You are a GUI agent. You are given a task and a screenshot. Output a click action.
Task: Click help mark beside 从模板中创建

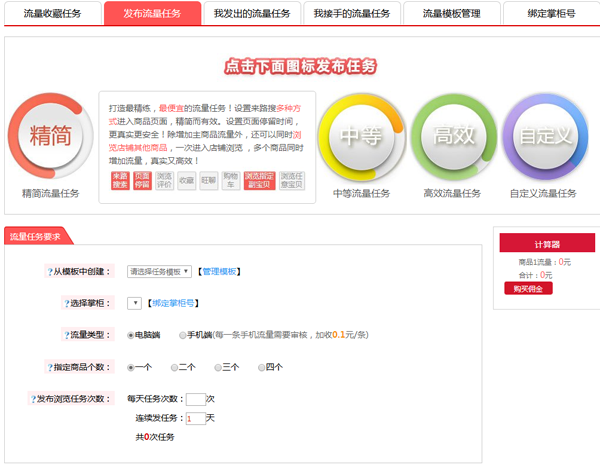tap(50, 272)
